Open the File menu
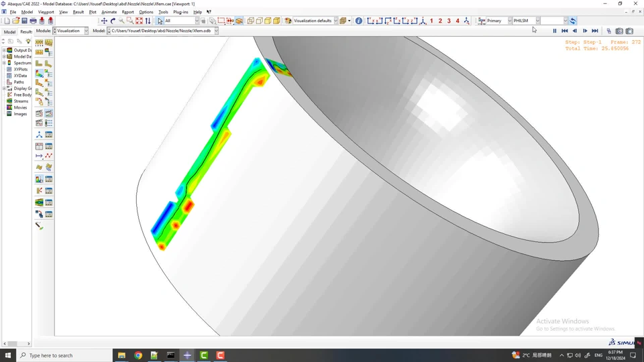 pyautogui.click(x=13, y=12)
